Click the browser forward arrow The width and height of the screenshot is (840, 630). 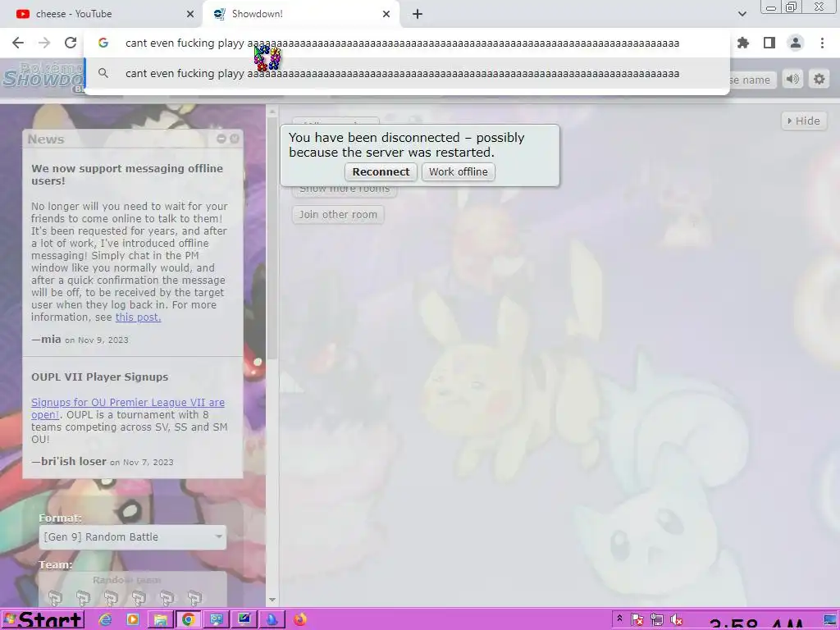44,43
